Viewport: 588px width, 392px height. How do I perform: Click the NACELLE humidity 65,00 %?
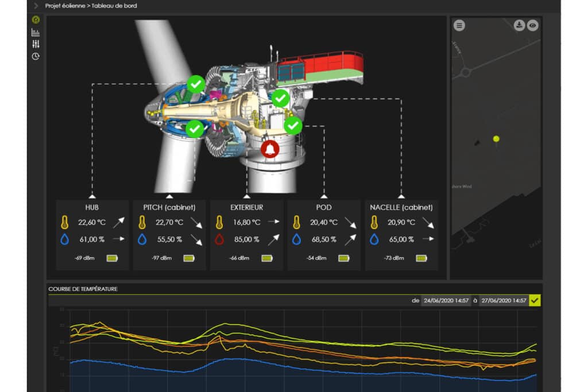pos(401,239)
